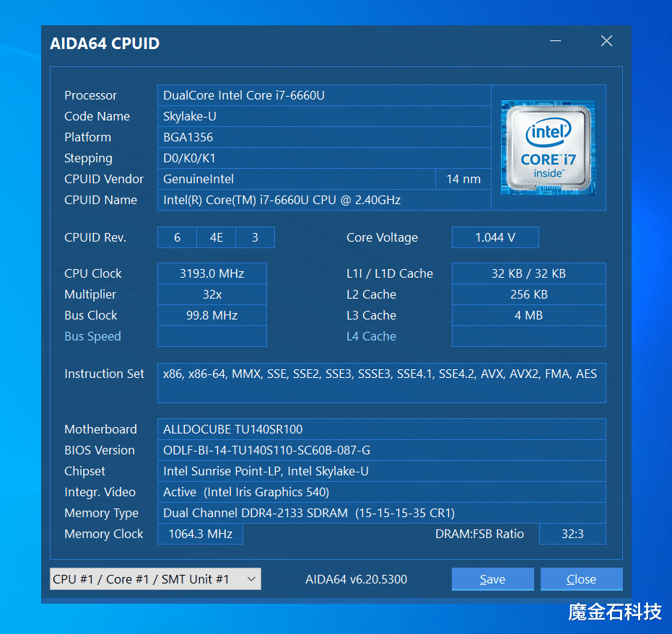Click the empty L4 Cache field
The width and height of the screenshot is (672, 634).
click(x=529, y=336)
